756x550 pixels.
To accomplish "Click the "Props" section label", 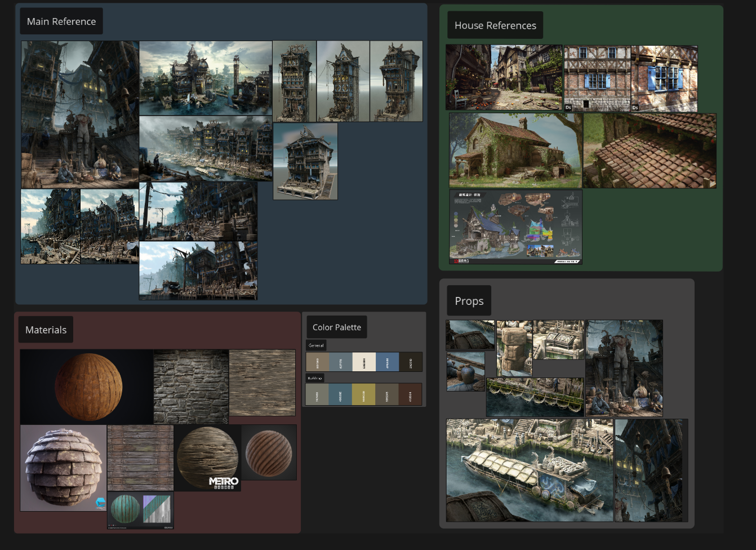I will click(469, 301).
